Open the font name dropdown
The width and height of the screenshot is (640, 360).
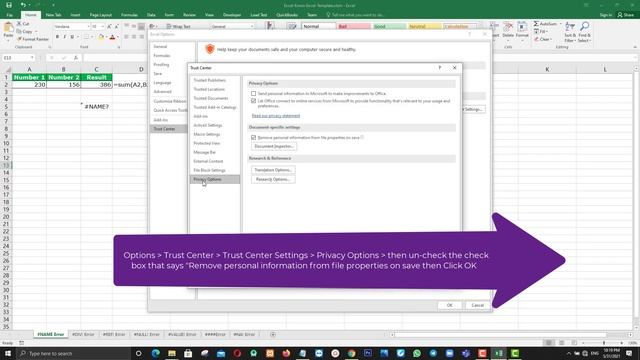tap(88, 27)
